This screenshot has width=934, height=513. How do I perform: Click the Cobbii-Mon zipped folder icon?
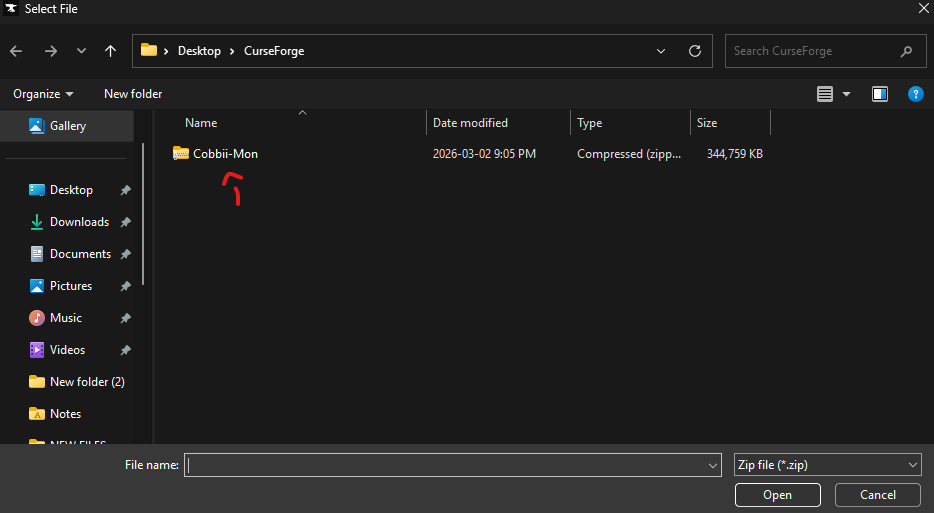click(180, 154)
